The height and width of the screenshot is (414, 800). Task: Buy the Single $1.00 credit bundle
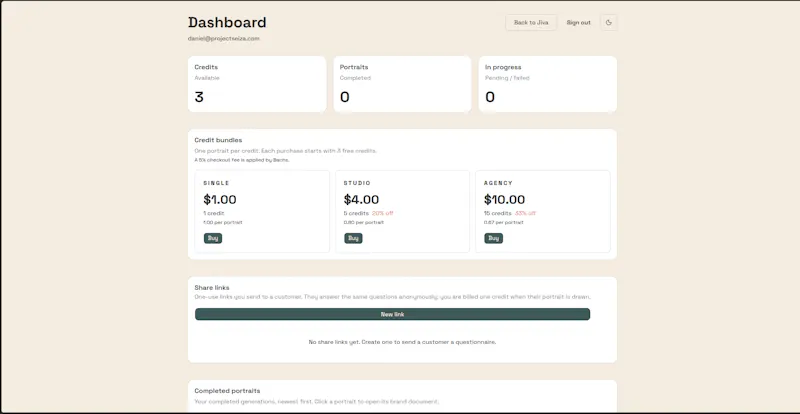tap(213, 238)
